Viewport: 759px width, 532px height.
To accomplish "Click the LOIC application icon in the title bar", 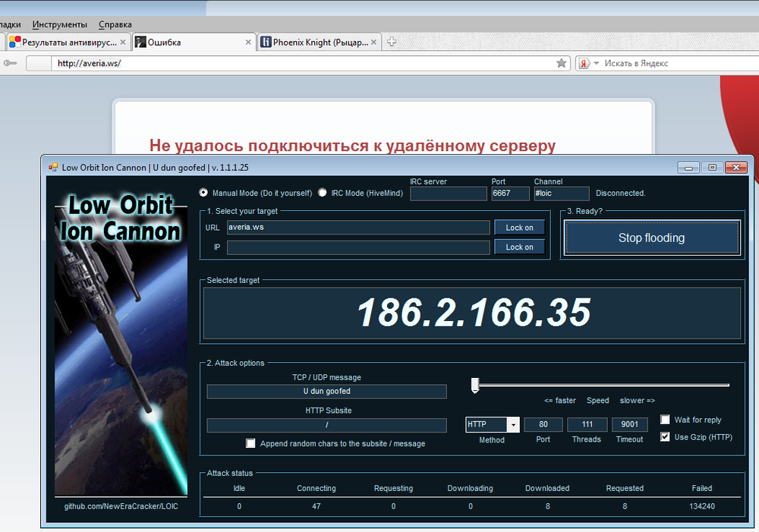I will point(53,167).
